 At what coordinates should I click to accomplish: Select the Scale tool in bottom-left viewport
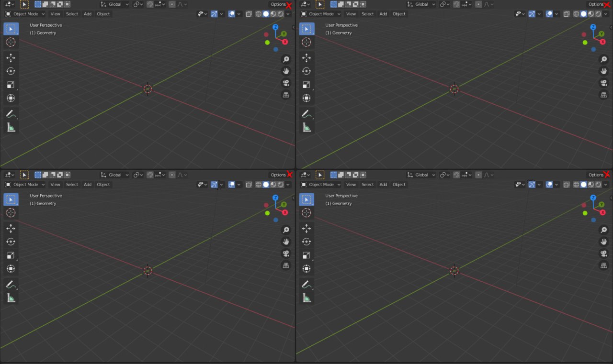pos(11,255)
